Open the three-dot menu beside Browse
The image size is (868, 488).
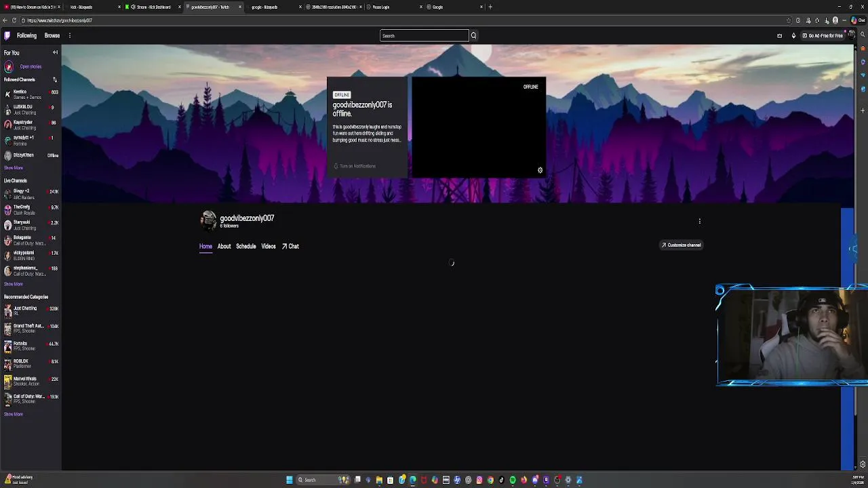(69, 35)
